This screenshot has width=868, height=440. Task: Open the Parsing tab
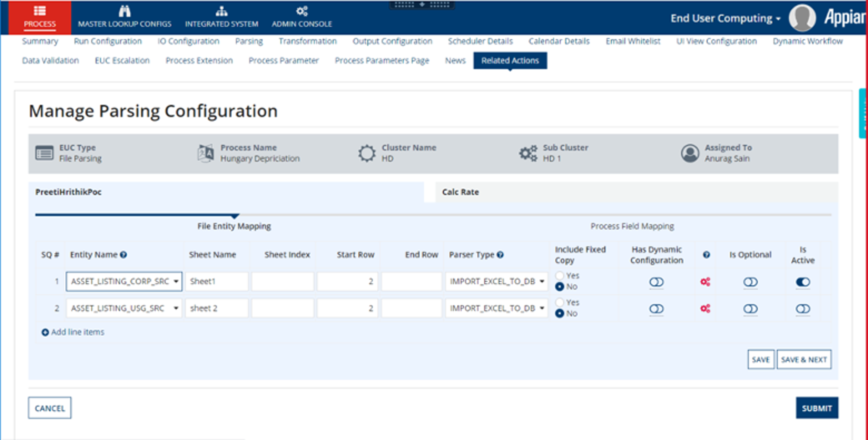tap(249, 41)
